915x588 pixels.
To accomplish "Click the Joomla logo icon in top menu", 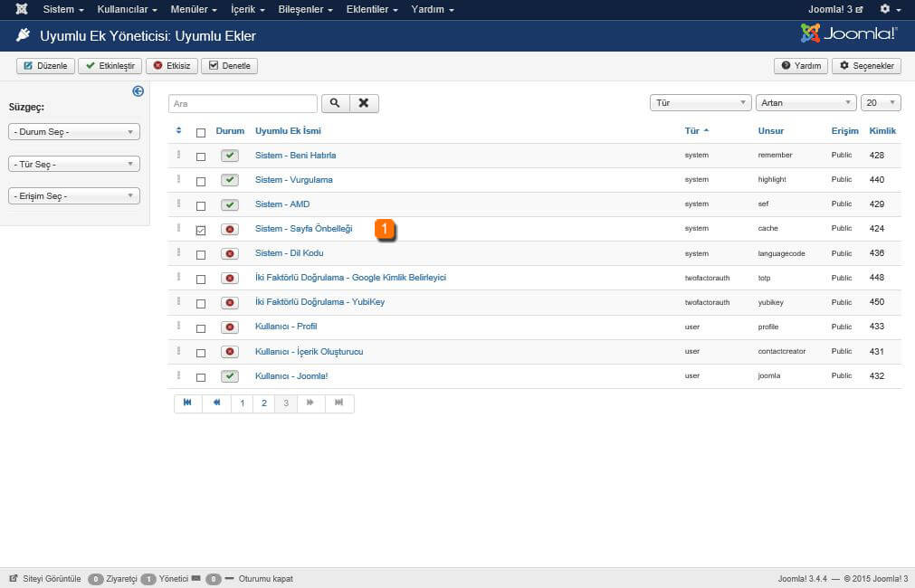I will (x=21, y=9).
